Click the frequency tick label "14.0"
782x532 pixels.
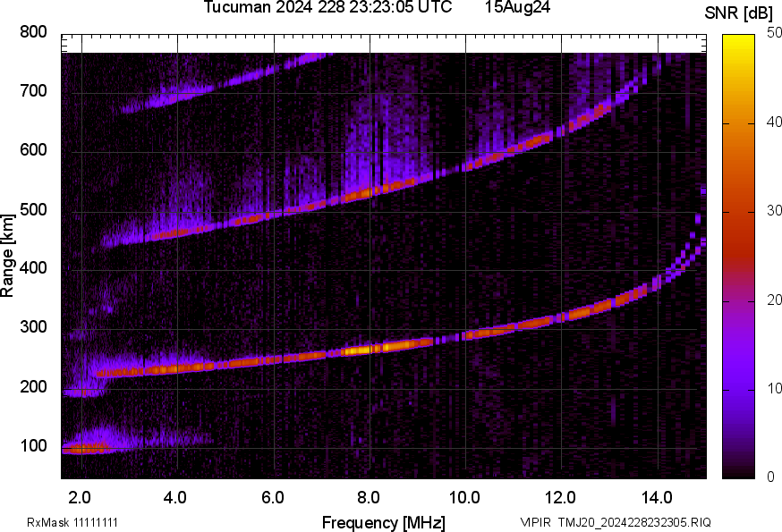pos(657,498)
